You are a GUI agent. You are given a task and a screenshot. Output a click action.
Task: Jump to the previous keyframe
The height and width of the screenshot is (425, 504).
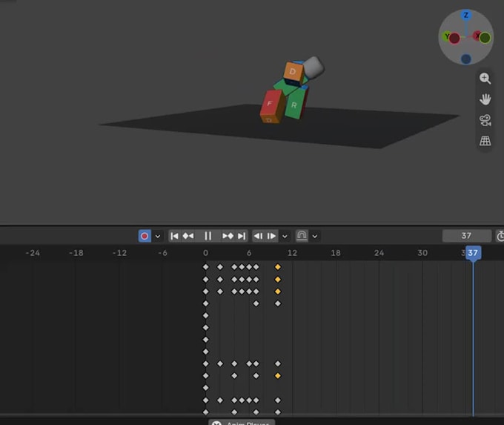tap(188, 236)
